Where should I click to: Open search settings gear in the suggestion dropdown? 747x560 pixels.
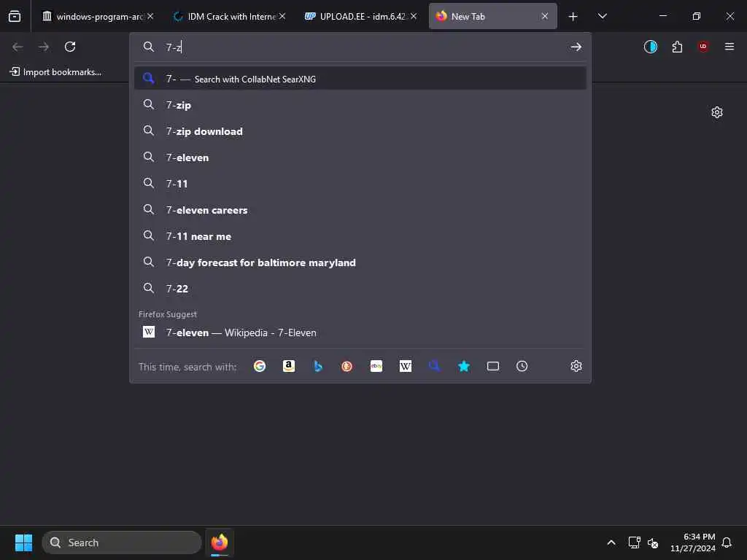click(x=576, y=366)
